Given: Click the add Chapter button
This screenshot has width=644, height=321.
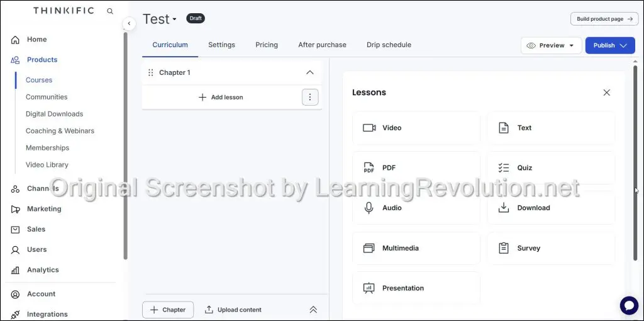Looking at the screenshot, I should [168, 310].
